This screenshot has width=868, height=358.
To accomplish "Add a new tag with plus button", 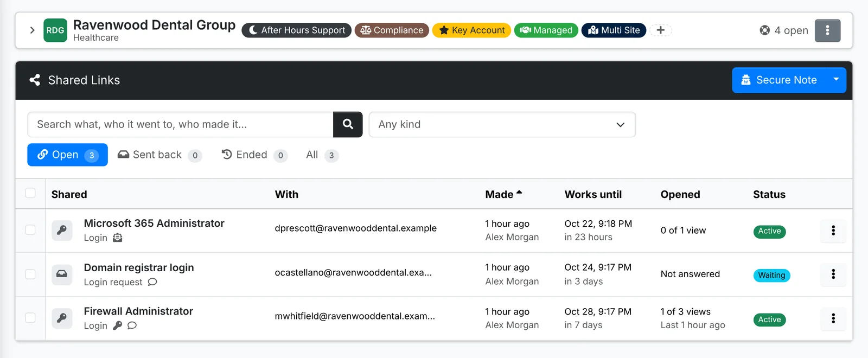I will (661, 30).
